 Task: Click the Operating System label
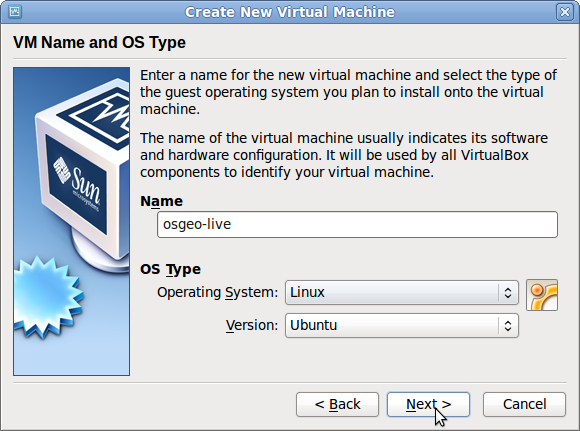pos(218,292)
